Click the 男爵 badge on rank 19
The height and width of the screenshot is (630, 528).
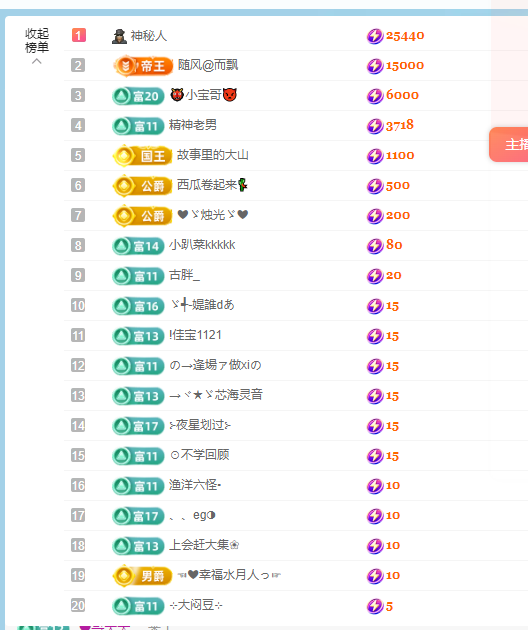[x=143, y=576]
